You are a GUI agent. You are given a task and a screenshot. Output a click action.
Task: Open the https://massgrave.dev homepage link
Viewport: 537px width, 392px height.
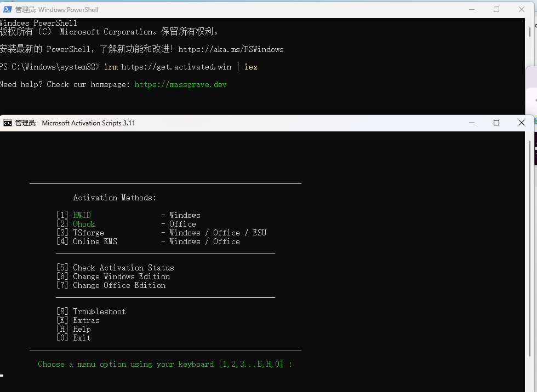tap(180, 84)
